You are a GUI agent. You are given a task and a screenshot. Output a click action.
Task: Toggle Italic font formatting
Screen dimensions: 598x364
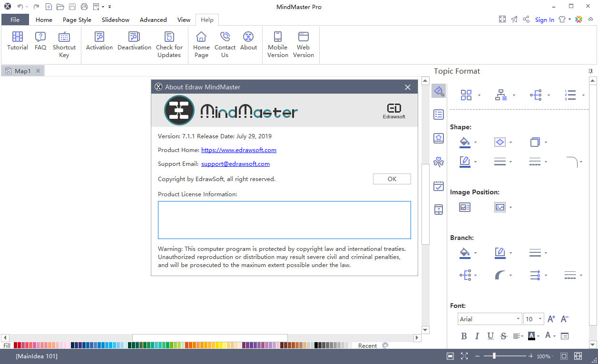coord(477,336)
